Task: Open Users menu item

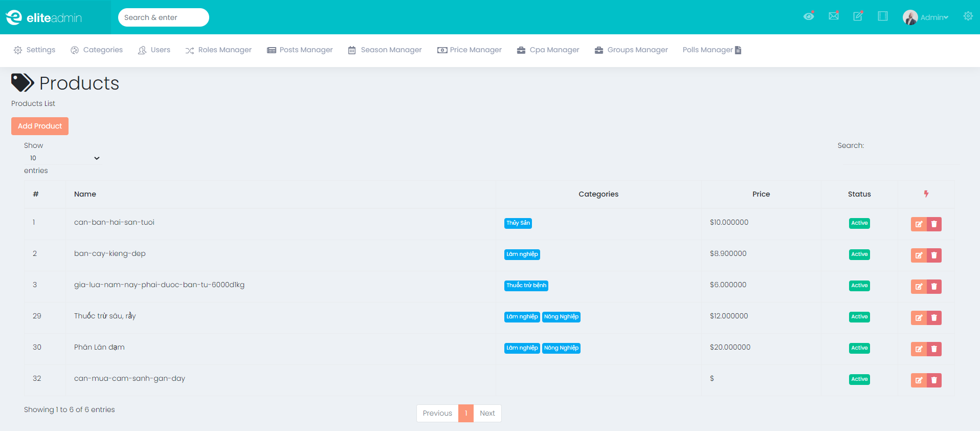Action: 154,50
